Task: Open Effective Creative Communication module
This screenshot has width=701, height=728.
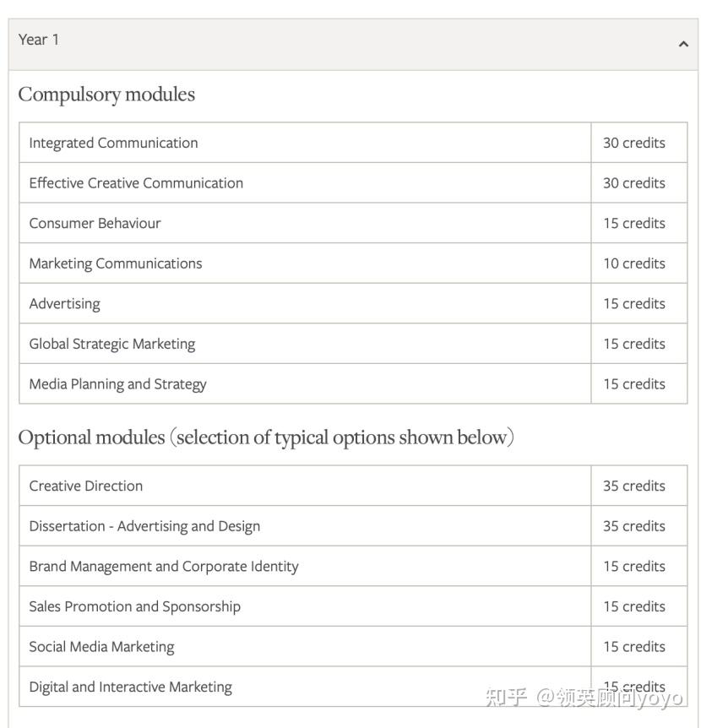Action: click(x=136, y=183)
